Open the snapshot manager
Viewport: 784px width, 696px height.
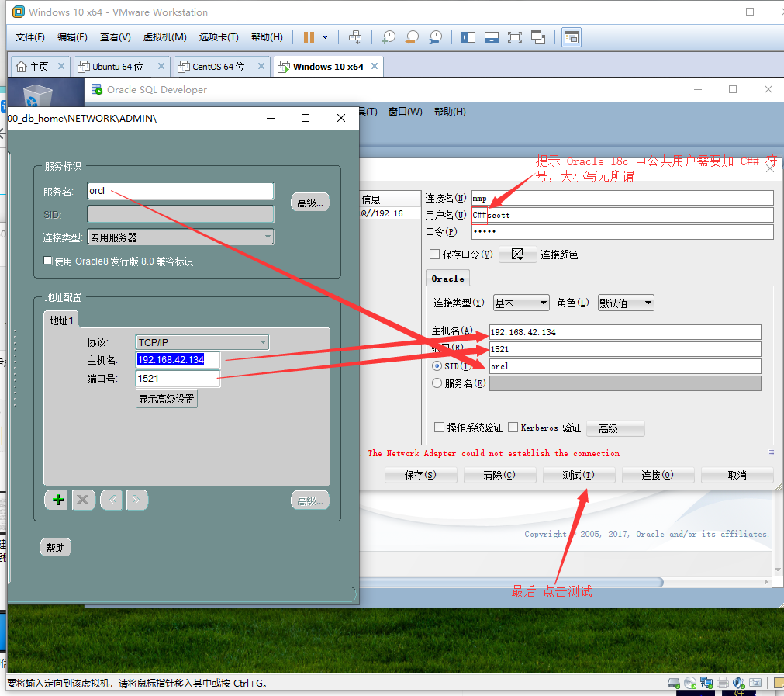click(436, 37)
